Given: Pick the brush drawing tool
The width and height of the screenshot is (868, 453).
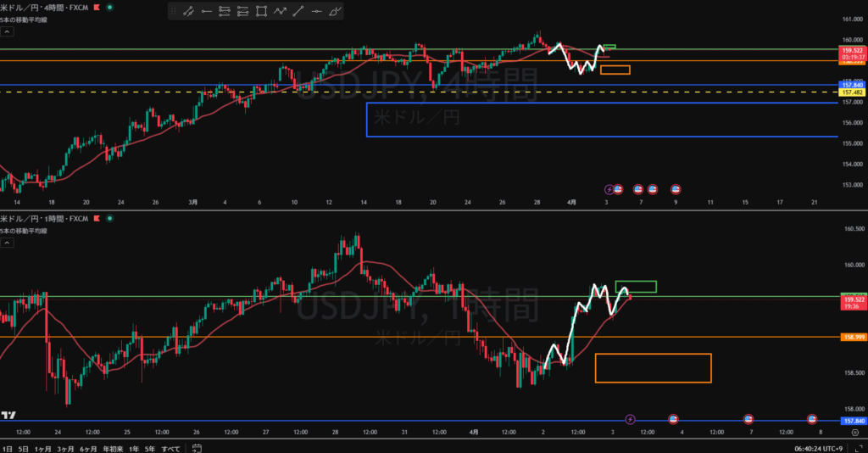Looking at the screenshot, I should pos(335,12).
